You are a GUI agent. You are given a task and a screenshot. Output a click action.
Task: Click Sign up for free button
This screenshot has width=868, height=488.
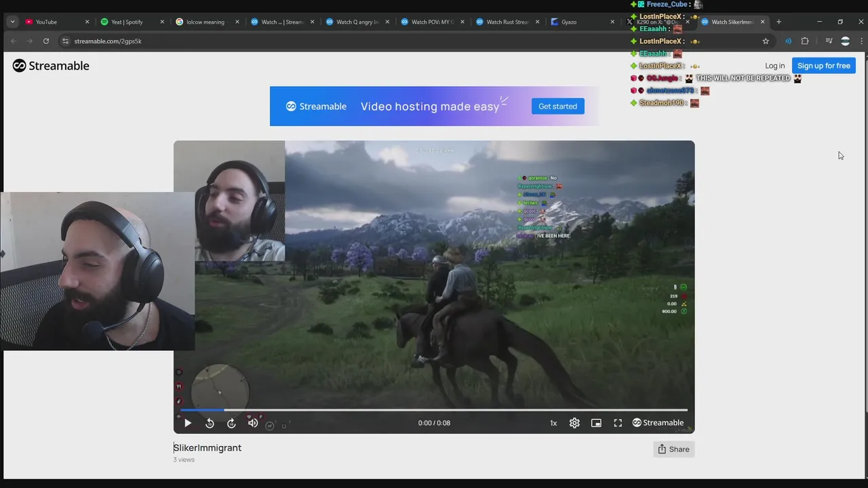click(823, 66)
